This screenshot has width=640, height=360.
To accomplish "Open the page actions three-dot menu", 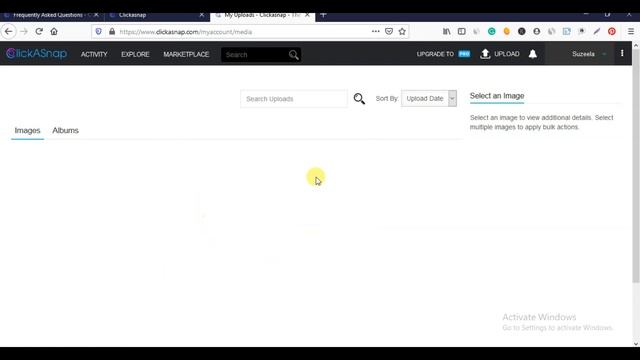I will pyautogui.click(x=376, y=31).
